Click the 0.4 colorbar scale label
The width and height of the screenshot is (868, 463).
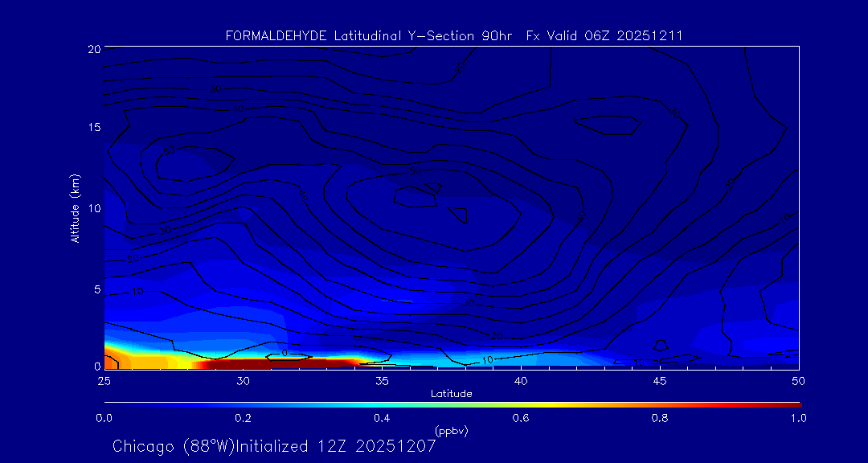pos(382,418)
